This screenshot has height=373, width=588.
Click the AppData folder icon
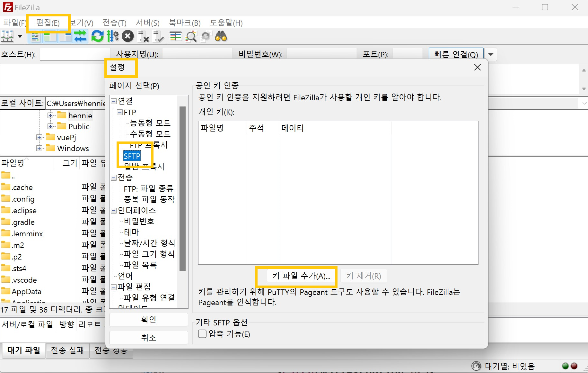6,291
